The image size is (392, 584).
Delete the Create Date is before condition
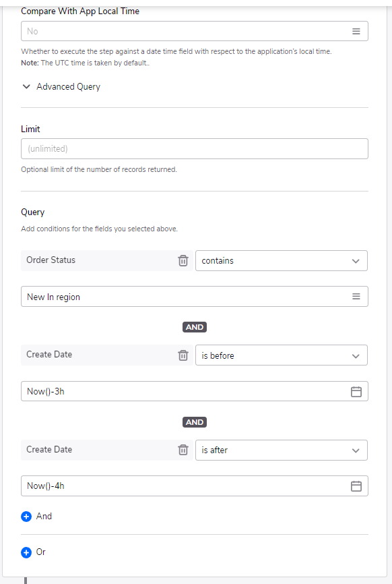point(183,355)
